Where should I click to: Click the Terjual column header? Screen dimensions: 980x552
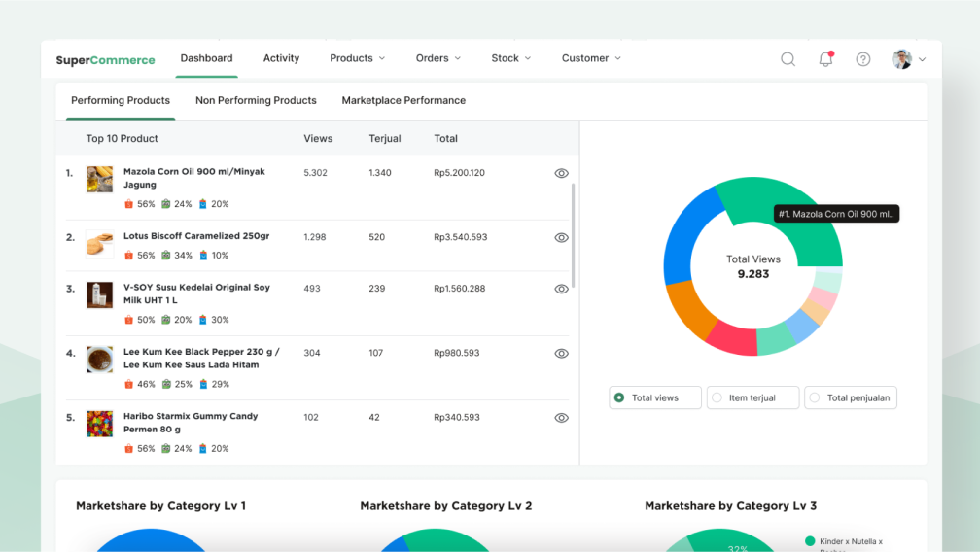384,139
